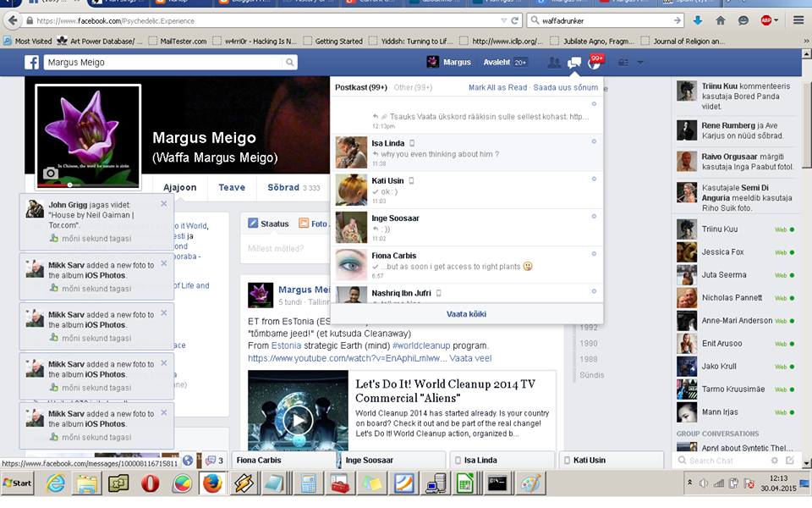
Task: Toggle read circle on Kati Usin message
Action: (594, 179)
